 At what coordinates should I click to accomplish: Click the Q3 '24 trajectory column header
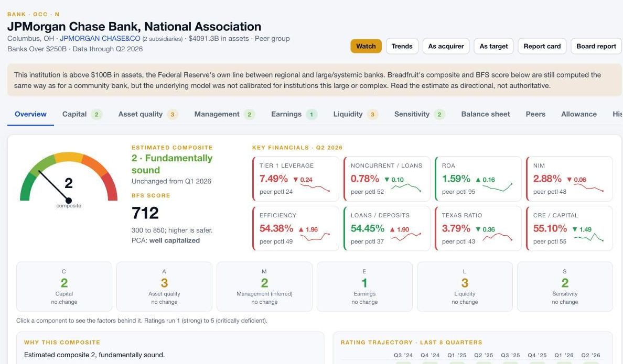point(403,355)
